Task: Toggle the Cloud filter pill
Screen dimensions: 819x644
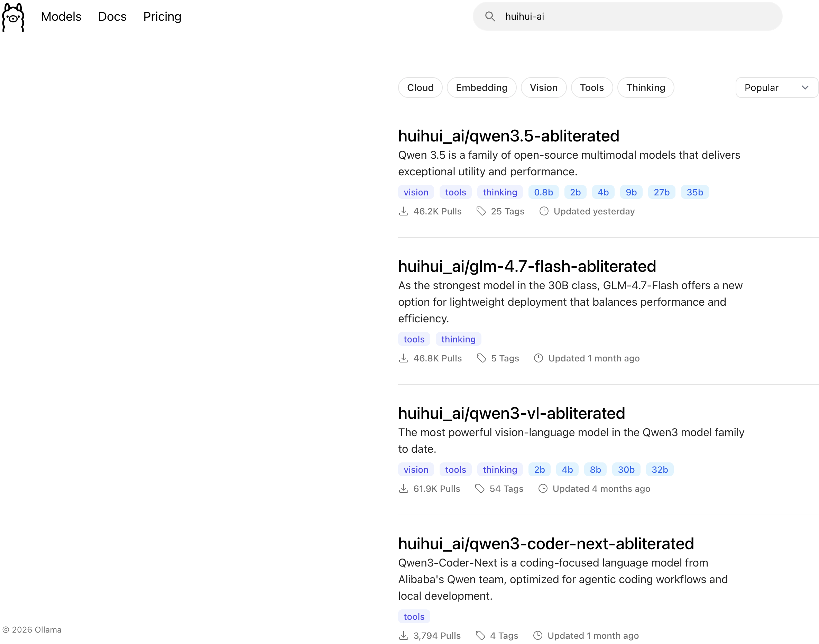Action: (420, 88)
